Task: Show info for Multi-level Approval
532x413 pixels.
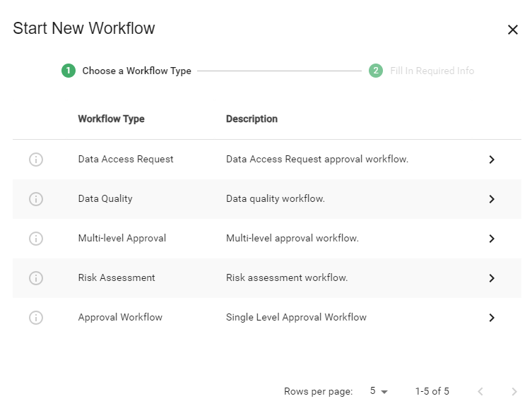Action: (x=36, y=239)
